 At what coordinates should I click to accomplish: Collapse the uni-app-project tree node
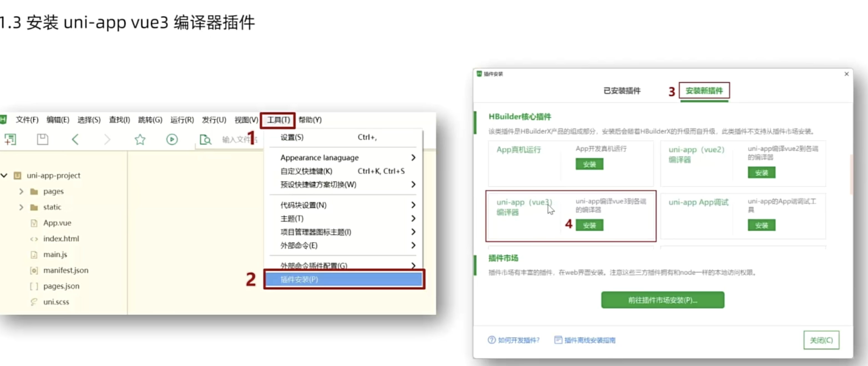(4, 176)
